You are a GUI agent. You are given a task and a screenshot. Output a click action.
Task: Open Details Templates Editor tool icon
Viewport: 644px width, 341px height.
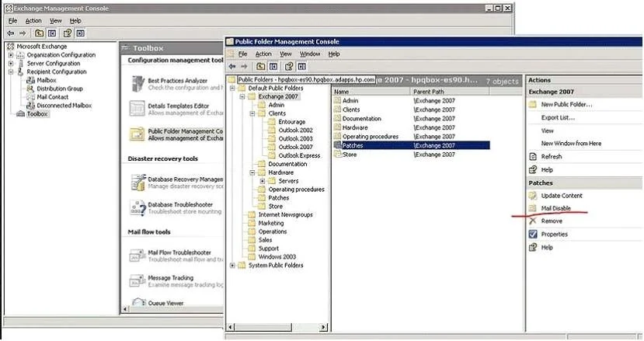[138, 109]
